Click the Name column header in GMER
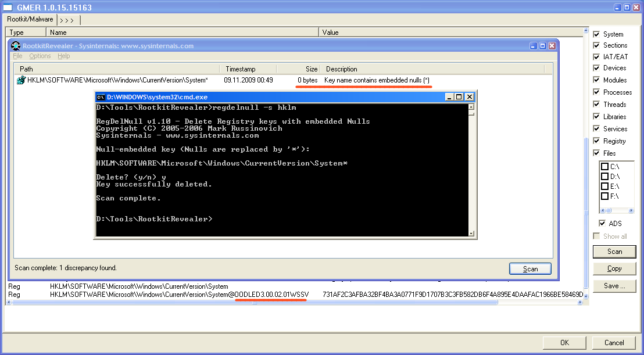This screenshot has height=355, width=644. pyautogui.click(x=183, y=33)
